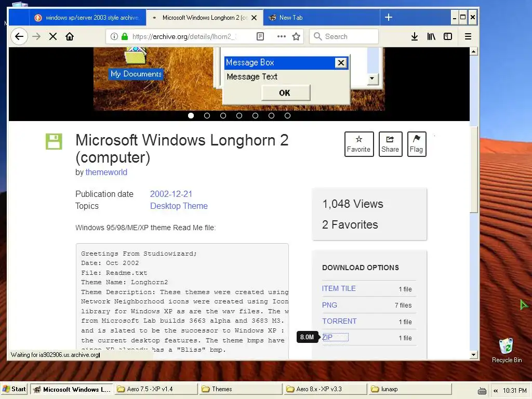Open the themeworld uploader link
Image resolution: width=532 pixels, height=399 pixels.
click(106, 172)
